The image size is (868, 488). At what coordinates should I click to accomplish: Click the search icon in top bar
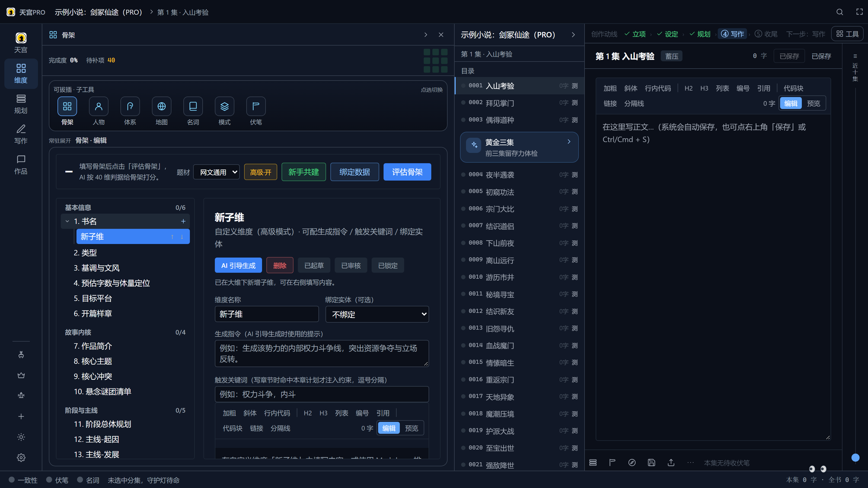pyautogui.click(x=839, y=12)
